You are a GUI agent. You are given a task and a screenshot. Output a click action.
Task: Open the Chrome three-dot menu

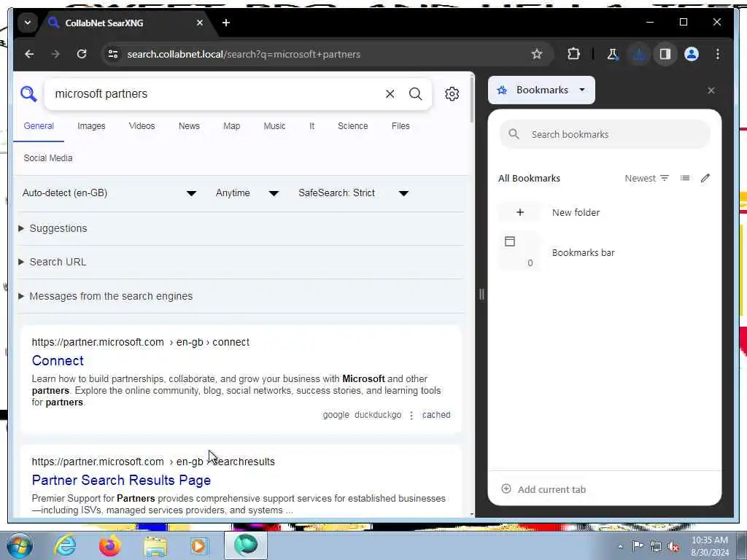pos(718,54)
